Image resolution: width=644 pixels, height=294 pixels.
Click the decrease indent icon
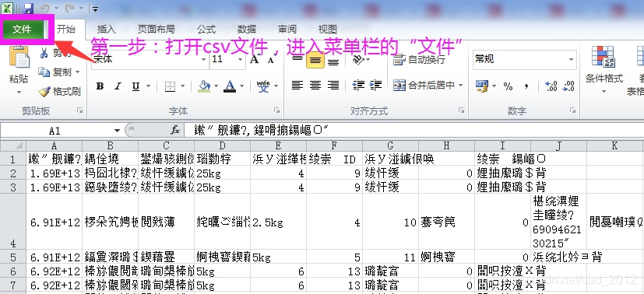[358, 86]
